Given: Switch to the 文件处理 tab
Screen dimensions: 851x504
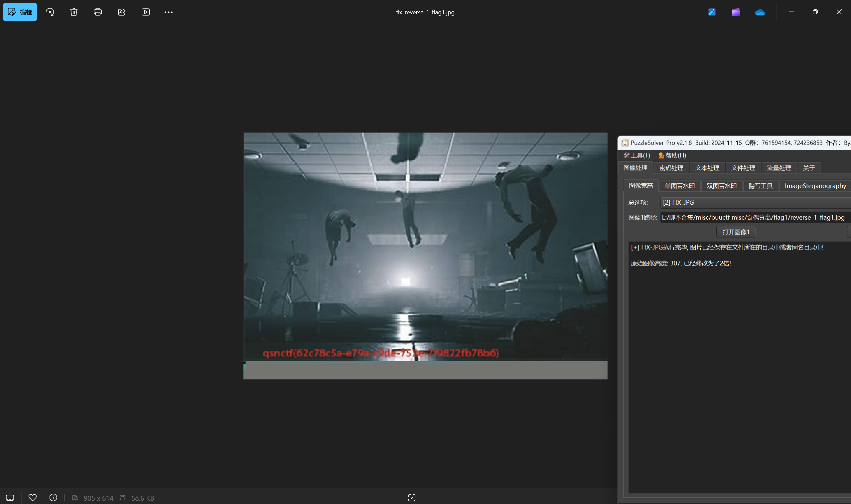Looking at the screenshot, I should [x=743, y=168].
